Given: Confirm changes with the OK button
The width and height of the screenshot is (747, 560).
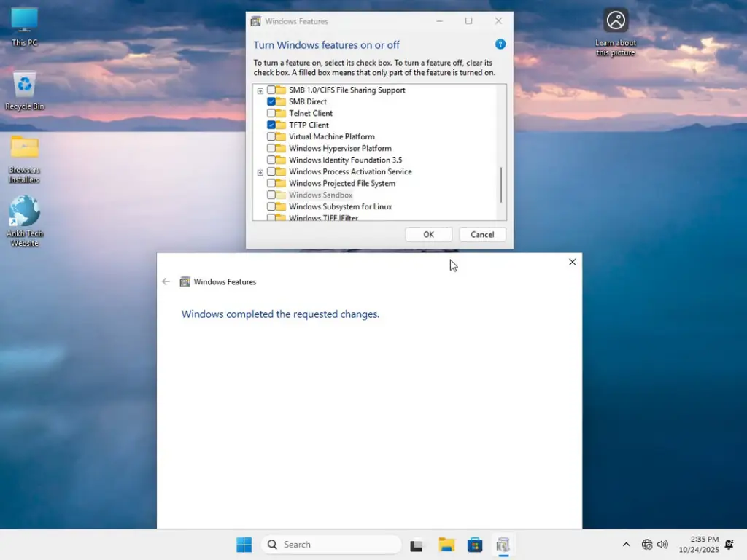Looking at the screenshot, I should (x=428, y=234).
